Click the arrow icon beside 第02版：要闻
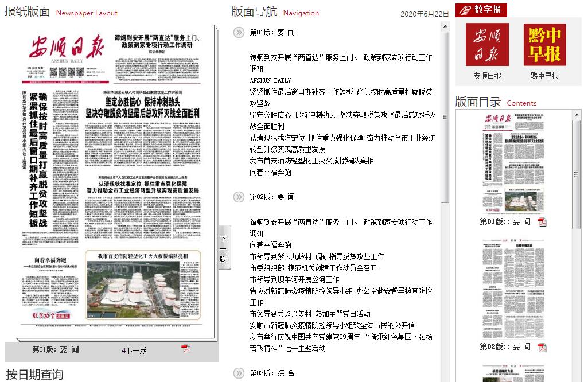588x382 pixels. pos(239,197)
